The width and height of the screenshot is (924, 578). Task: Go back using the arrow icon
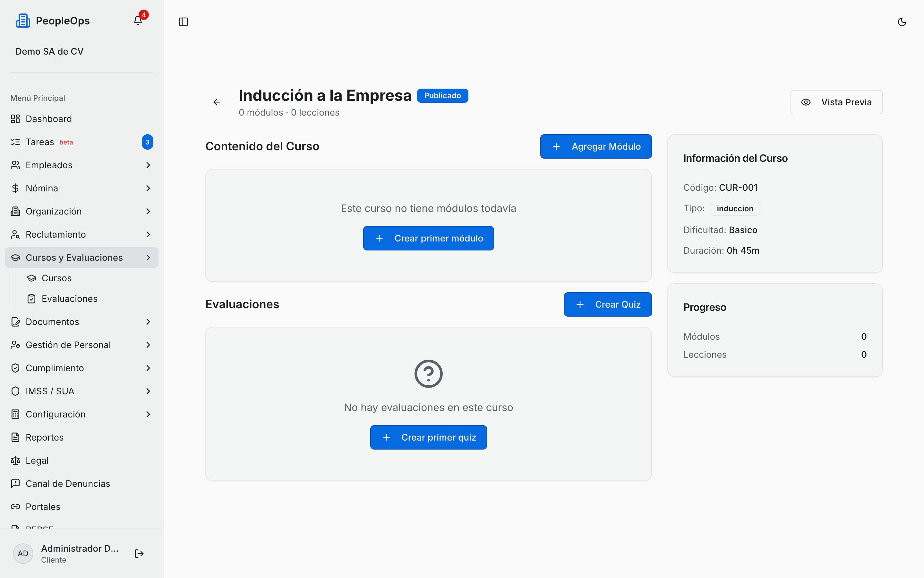[217, 102]
